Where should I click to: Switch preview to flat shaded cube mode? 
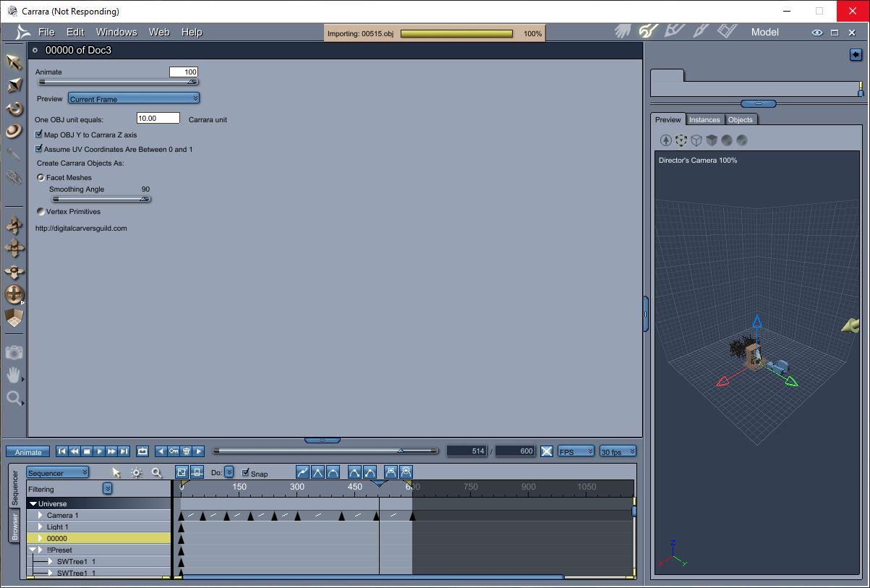point(712,140)
